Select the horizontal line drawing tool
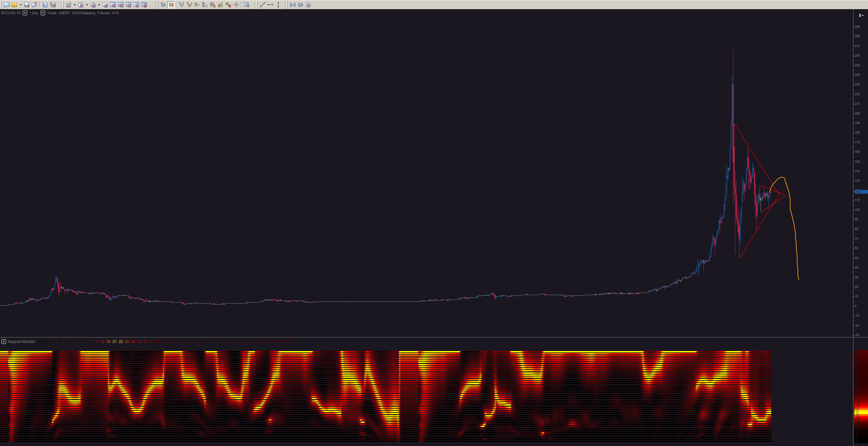The image size is (868, 446). tap(270, 5)
